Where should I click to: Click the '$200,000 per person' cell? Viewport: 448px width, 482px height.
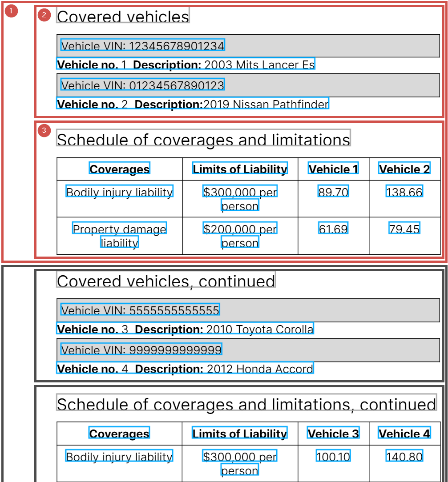(x=240, y=235)
